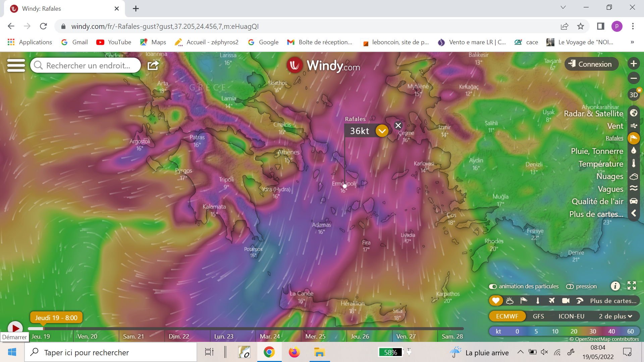Enter fullscreen map mode

(632, 286)
